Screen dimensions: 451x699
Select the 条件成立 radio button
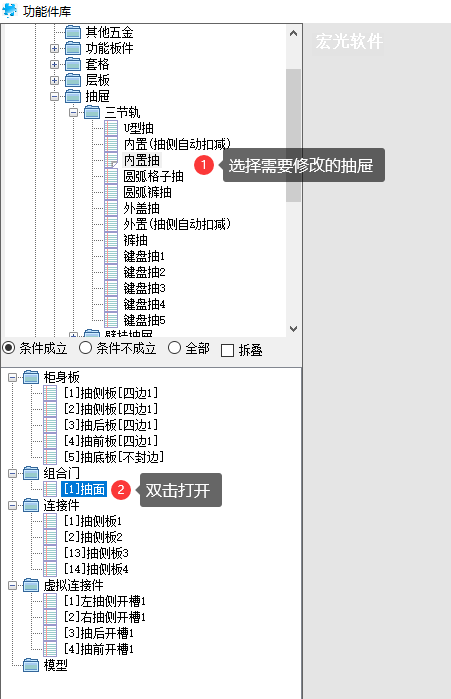[x=8, y=348]
